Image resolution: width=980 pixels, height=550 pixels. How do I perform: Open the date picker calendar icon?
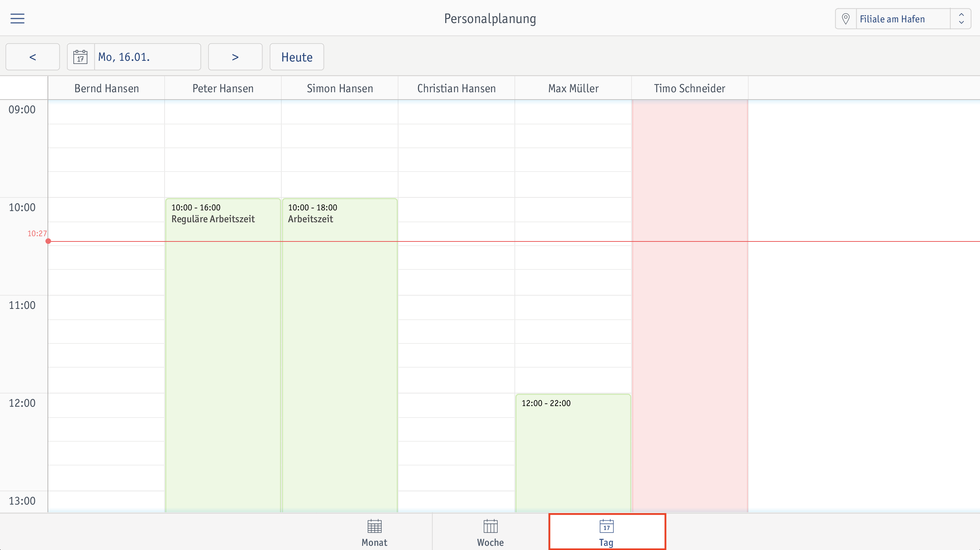80,57
